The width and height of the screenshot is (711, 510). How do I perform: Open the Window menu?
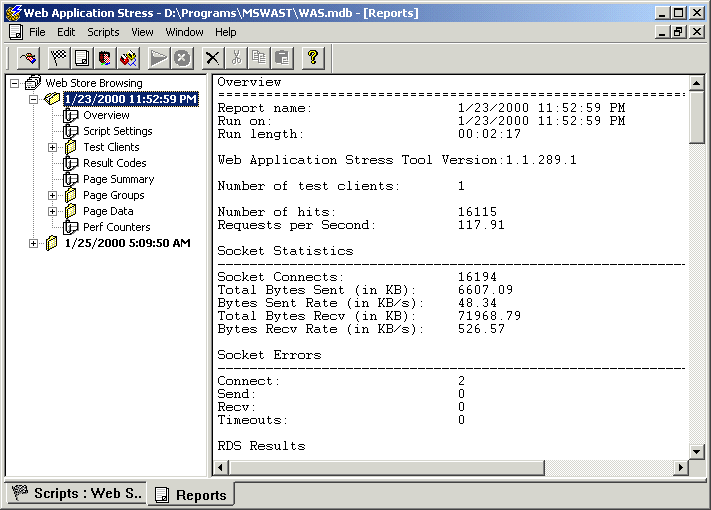[184, 32]
